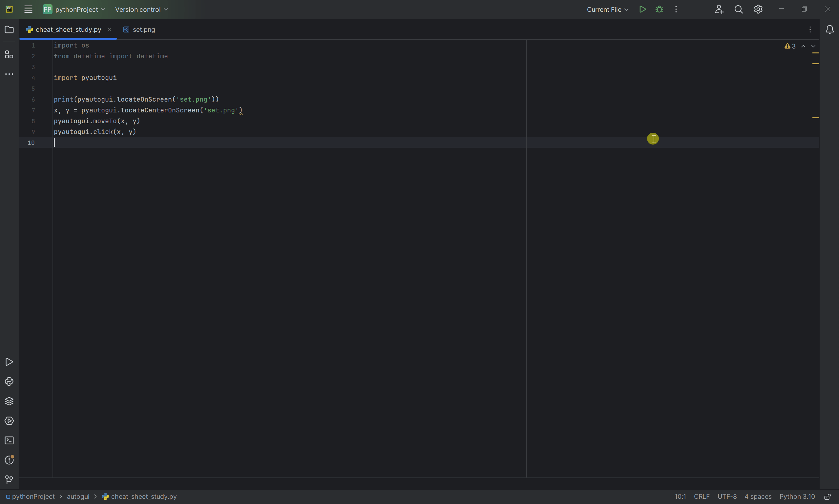The height and width of the screenshot is (504, 839).
Task: Click the autogui breadcrumb in the status bar
Action: coord(78,496)
